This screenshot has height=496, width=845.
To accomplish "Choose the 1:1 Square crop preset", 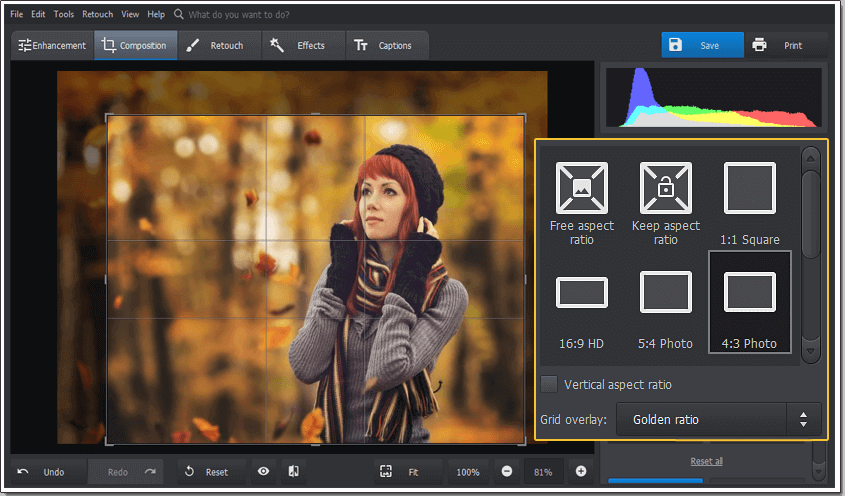I will coord(749,187).
